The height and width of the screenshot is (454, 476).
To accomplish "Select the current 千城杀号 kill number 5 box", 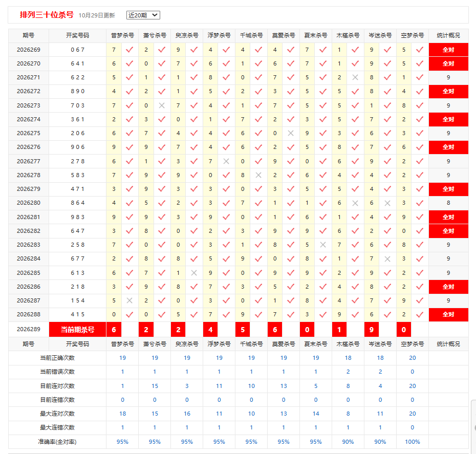I will pyautogui.click(x=243, y=330).
